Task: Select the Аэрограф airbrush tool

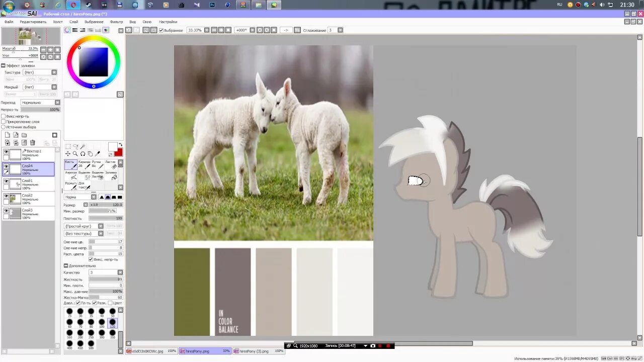Action: pyautogui.click(x=71, y=175)
